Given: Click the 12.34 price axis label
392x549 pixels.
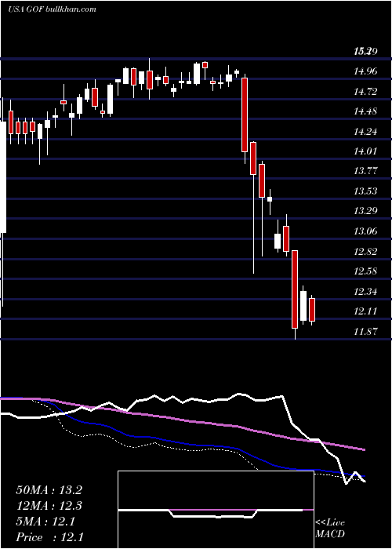Looking at the screenshot, I should (x=365, y=291).
